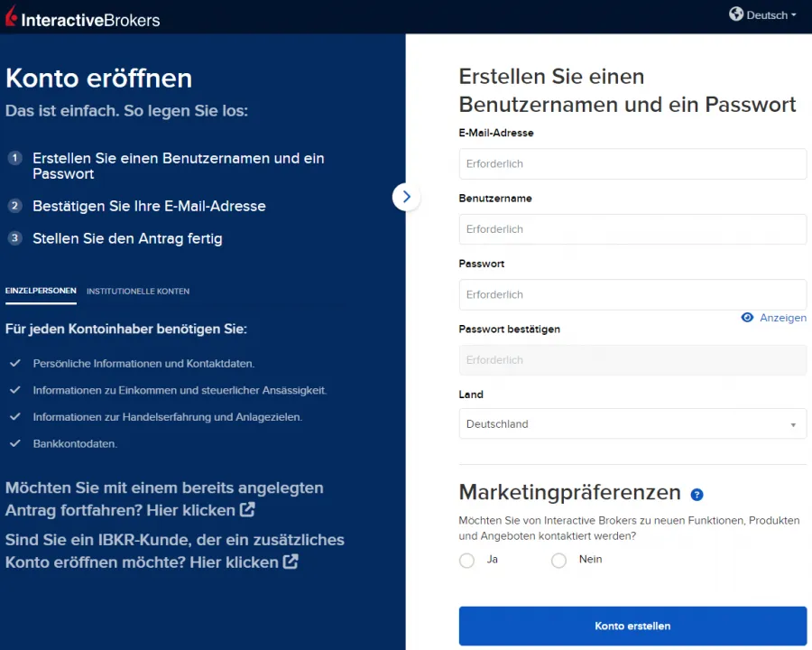Click the external link icon for IBKR-Kunde link
Viewport: 812px width, 650px height.
click(x=291, y=562)
